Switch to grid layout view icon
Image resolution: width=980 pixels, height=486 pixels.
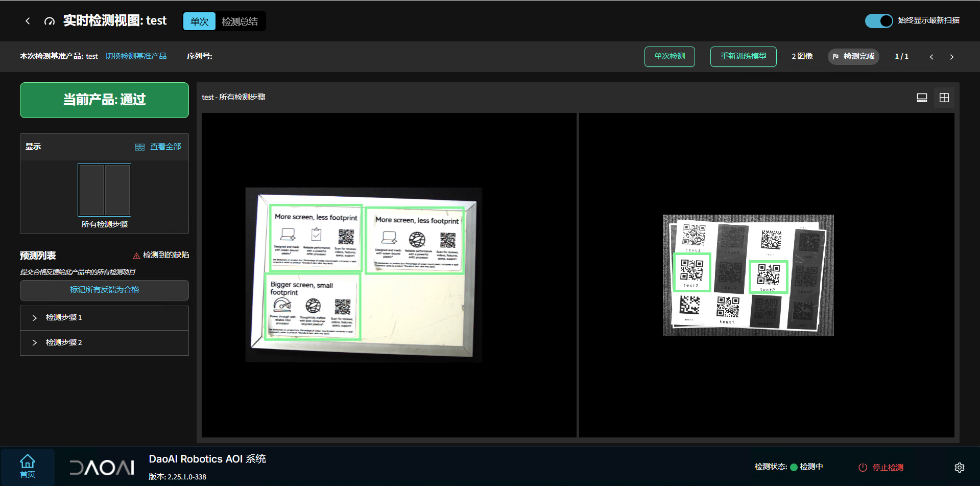tap(944, 98)
